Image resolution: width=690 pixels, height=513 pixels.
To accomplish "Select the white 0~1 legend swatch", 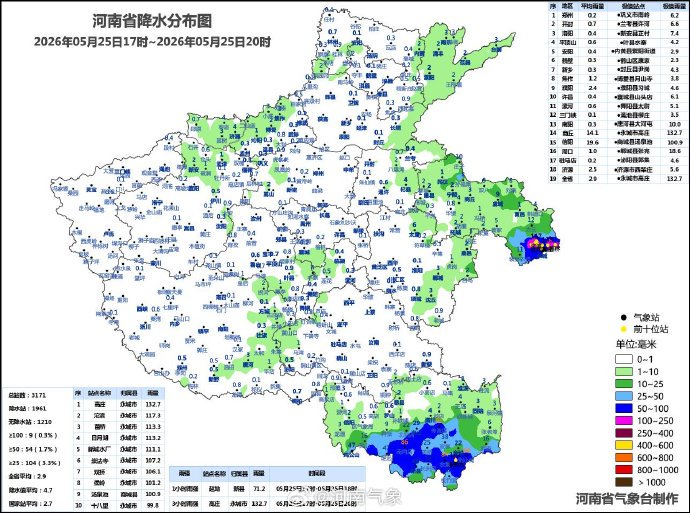I will (x=624, y=359).
